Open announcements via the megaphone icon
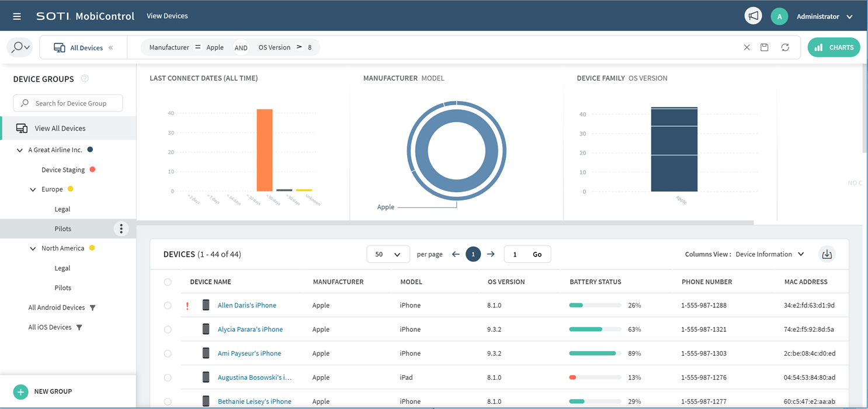 (x=753, y=15)
